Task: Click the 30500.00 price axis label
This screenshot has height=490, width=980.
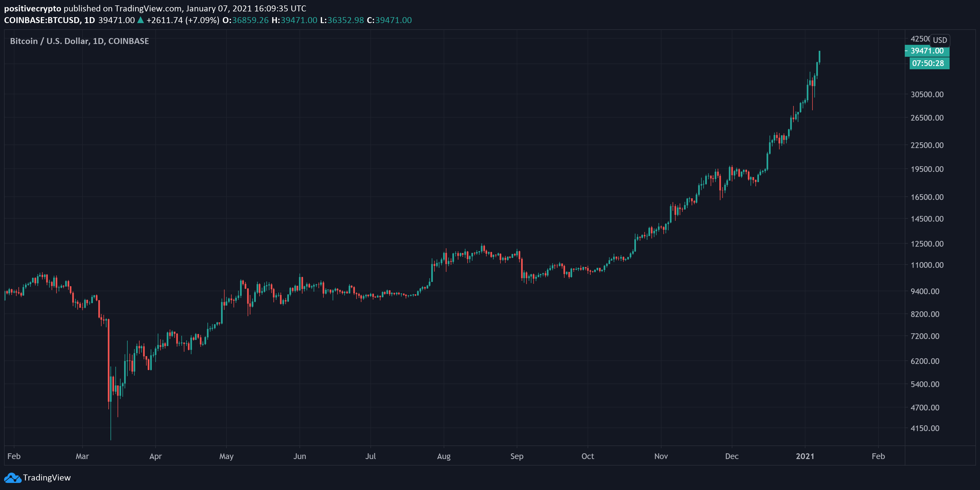Action: click(x=927, y=94)
